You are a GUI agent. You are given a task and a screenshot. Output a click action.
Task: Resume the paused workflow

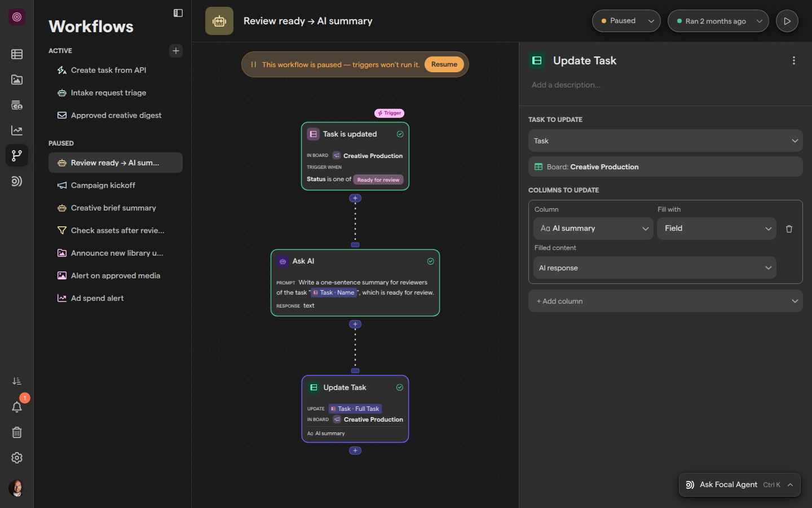coord(444,64)
